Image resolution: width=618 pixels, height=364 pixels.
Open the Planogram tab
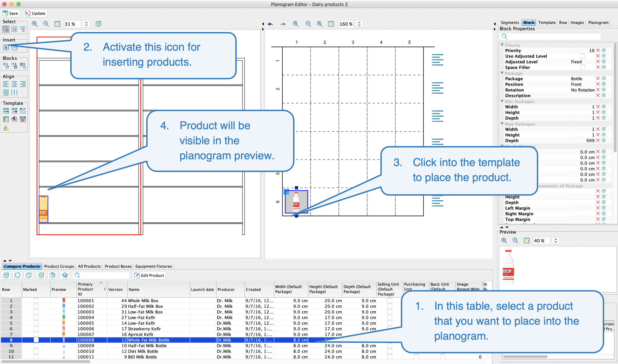point(598,22)
